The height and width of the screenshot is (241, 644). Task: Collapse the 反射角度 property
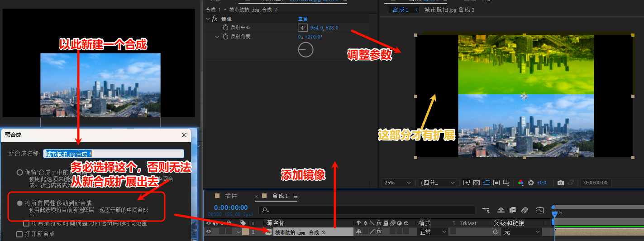tap(217, 36)
